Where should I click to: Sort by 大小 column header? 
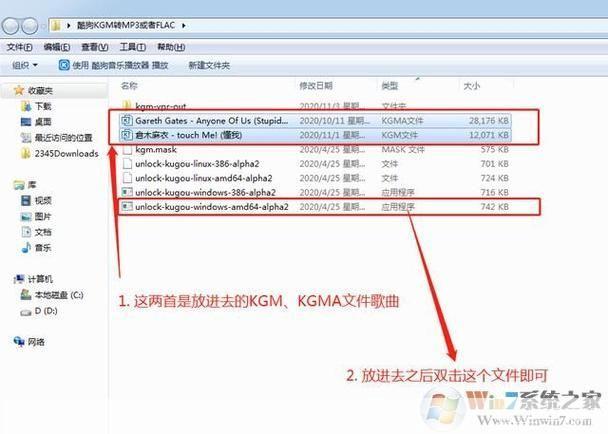click(x=472, y=86)
